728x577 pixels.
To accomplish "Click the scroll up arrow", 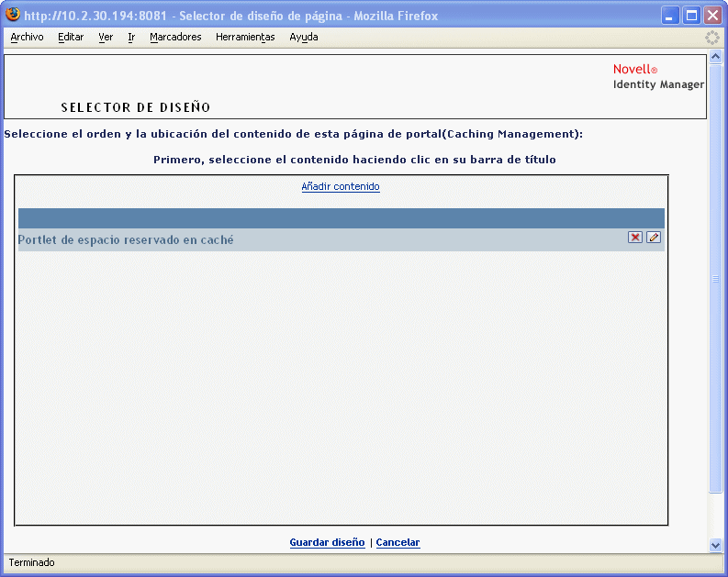I will pyautogui.click(x=715, y=57).
